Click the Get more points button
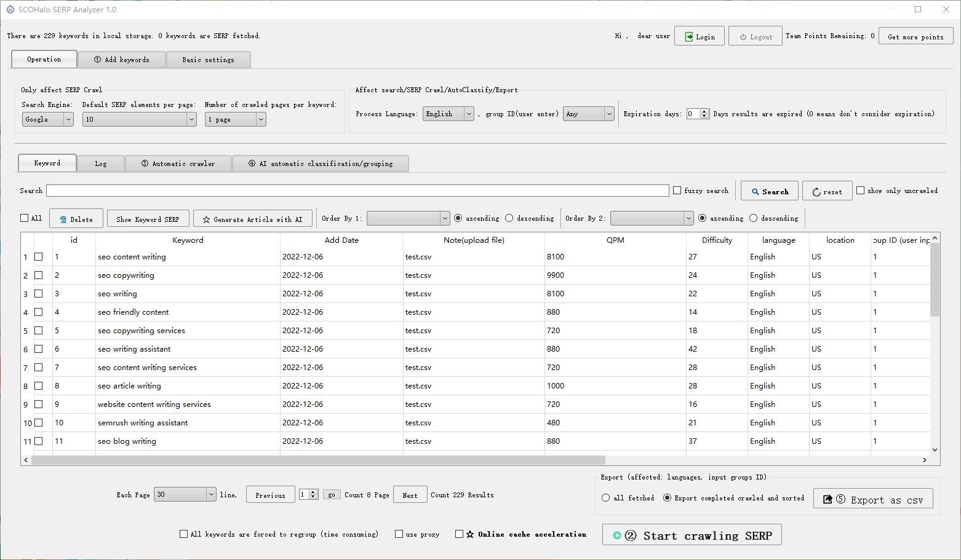961x560 pixels. click(915, 36)
